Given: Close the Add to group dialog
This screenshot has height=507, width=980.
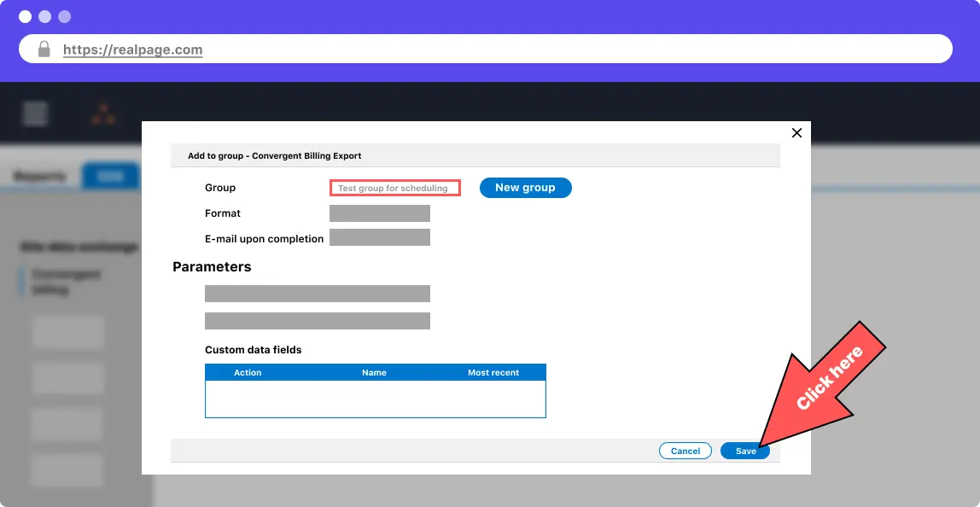Looking at the screenshot, I should 796,133.
